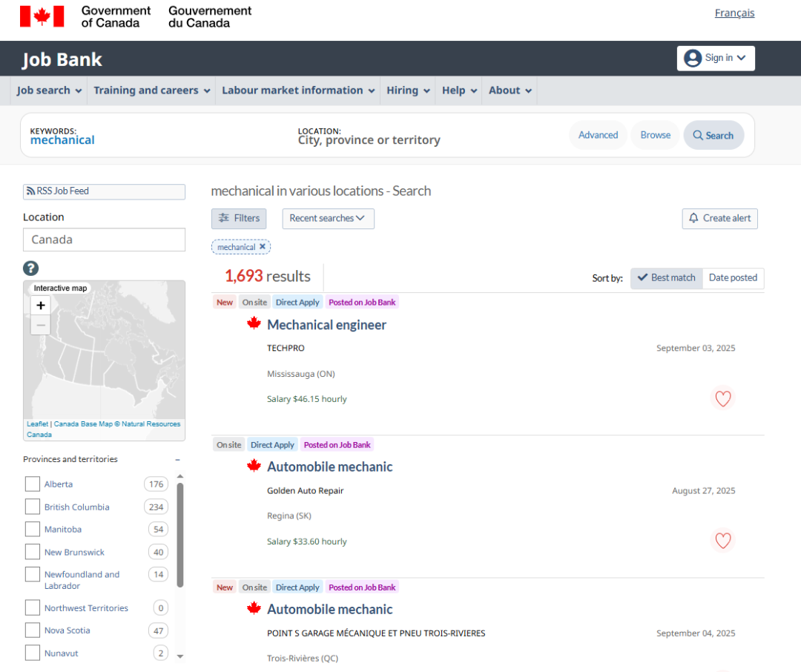Viewport: 801px width, 672px height.
Task: Click the help question mark icon
Action: [30, 269]
